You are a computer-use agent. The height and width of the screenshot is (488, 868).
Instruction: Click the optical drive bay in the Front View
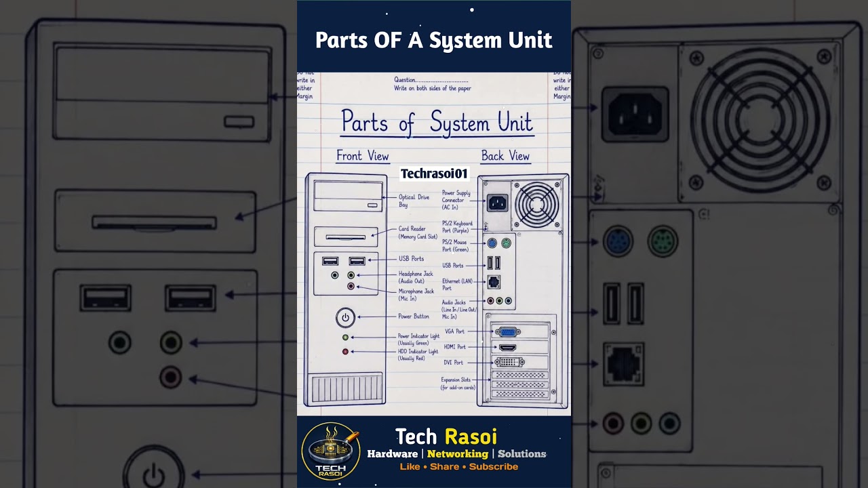pos(347,197)
